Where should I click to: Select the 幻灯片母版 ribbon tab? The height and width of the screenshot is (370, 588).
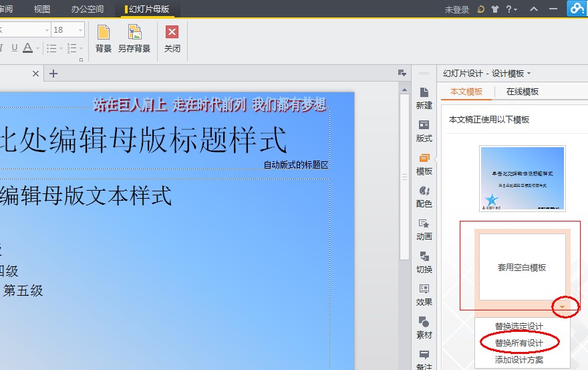coord(147,9)
